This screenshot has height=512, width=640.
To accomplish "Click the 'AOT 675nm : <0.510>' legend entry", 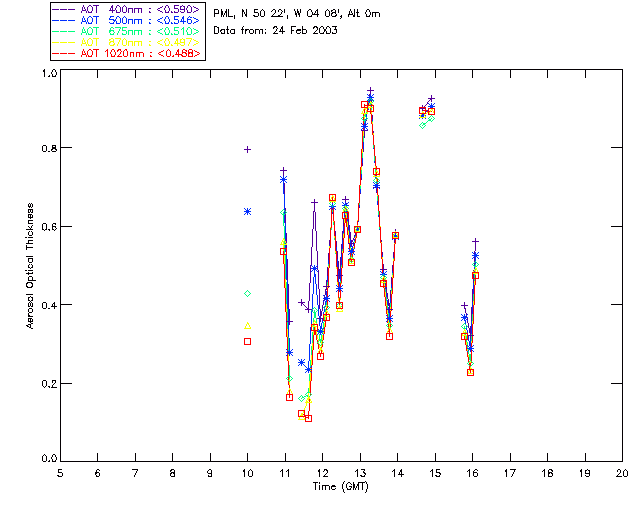I will click(x=126, y=31).
